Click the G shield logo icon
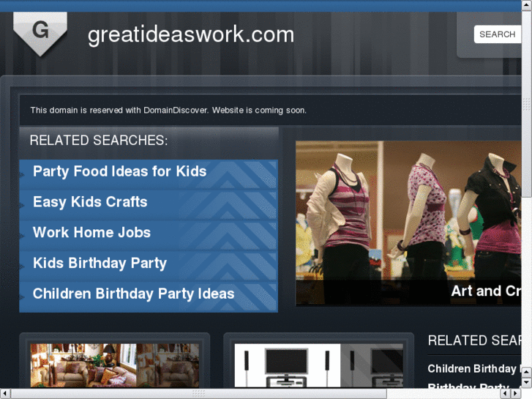Viewport: 532px width, 399px height. pos(40,34)
